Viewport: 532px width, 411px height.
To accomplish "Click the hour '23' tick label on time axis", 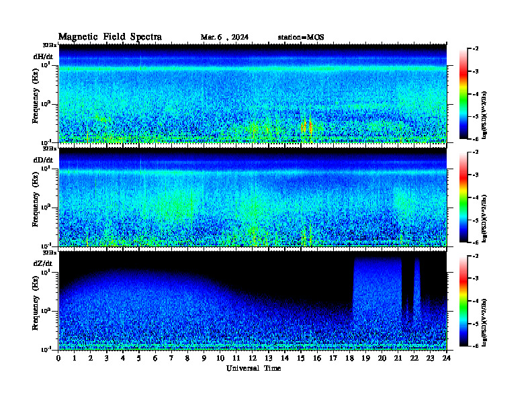I will pos(430,359).
